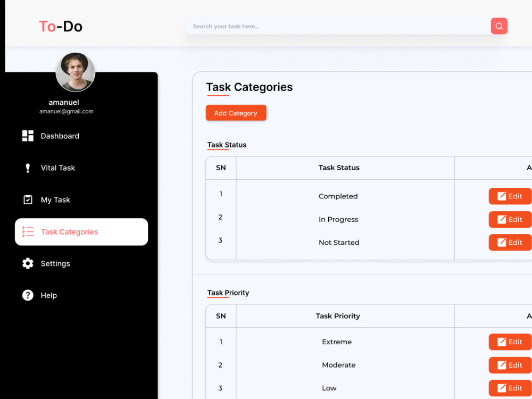This screenshot has height=399, width=532.
Task: Edit the Extreme priority row
Action: [x=510, y=342]
